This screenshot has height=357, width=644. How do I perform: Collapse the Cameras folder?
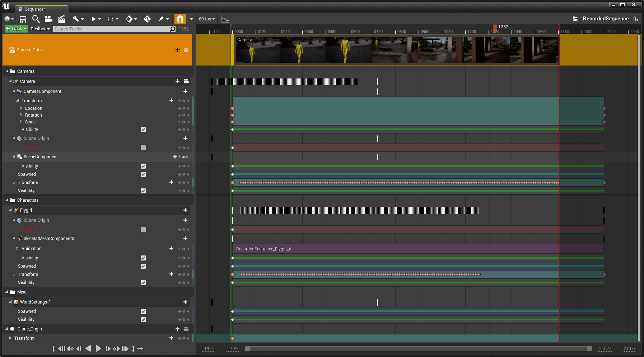pyautogui.click(x=7, y=71)
